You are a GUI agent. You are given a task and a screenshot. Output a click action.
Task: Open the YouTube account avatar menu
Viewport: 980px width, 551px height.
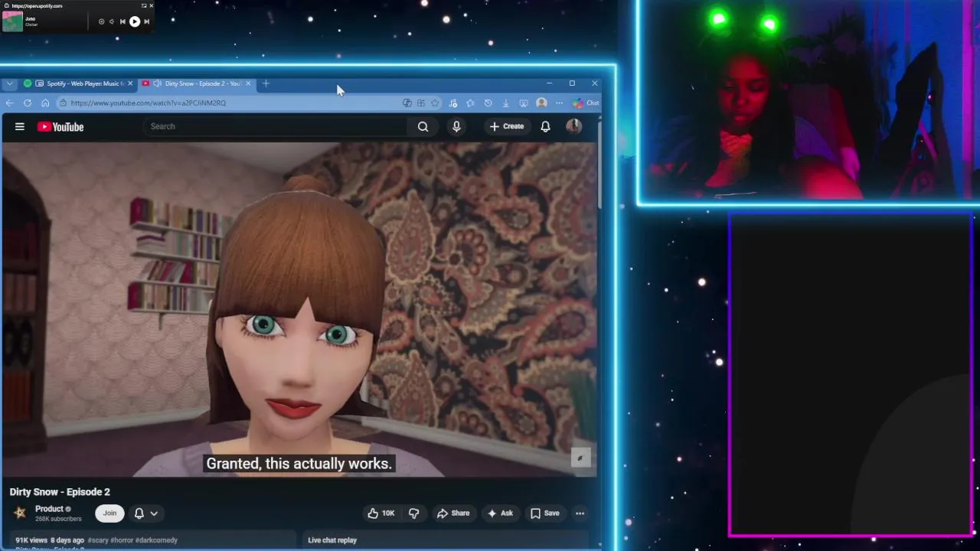coord(573,126)
